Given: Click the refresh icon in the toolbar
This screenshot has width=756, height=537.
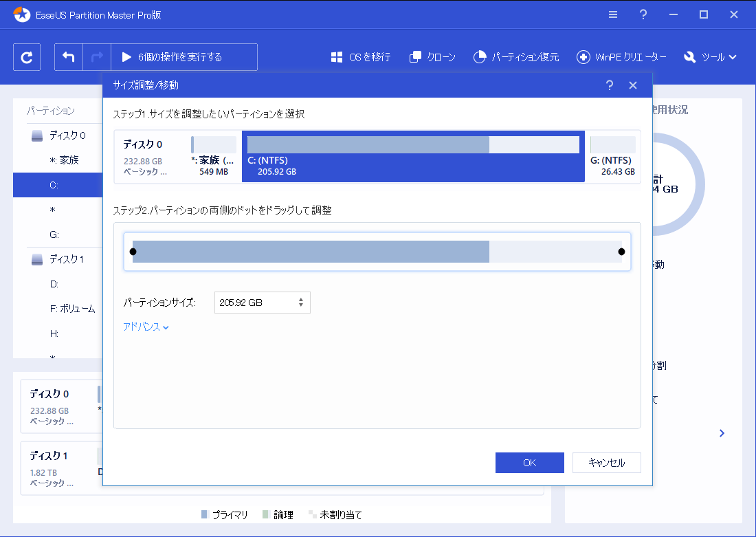Looking at the screenshot, I should coord(27,57).
